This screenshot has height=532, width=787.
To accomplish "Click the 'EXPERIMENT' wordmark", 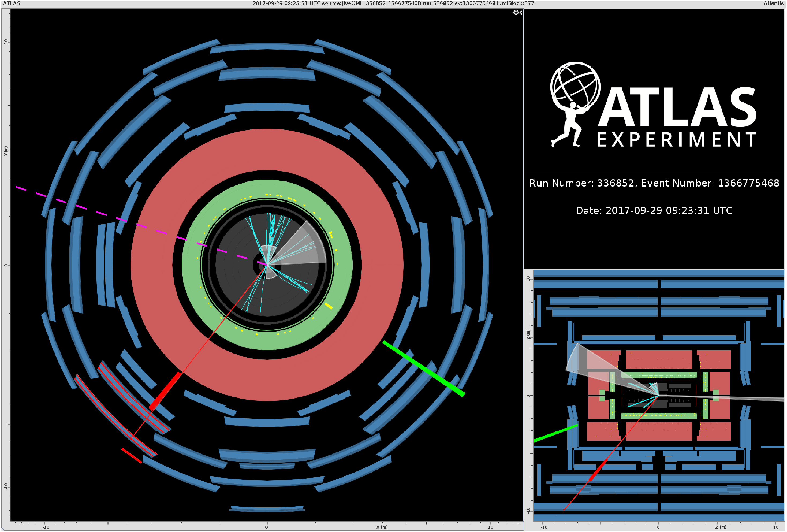I will [677, 140].
